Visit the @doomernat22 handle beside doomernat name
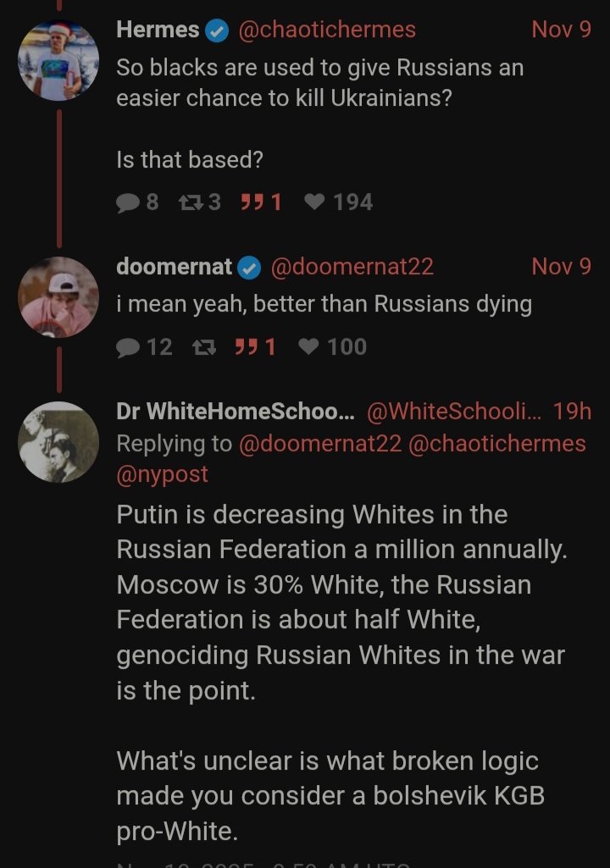 (x=352, y=267)
